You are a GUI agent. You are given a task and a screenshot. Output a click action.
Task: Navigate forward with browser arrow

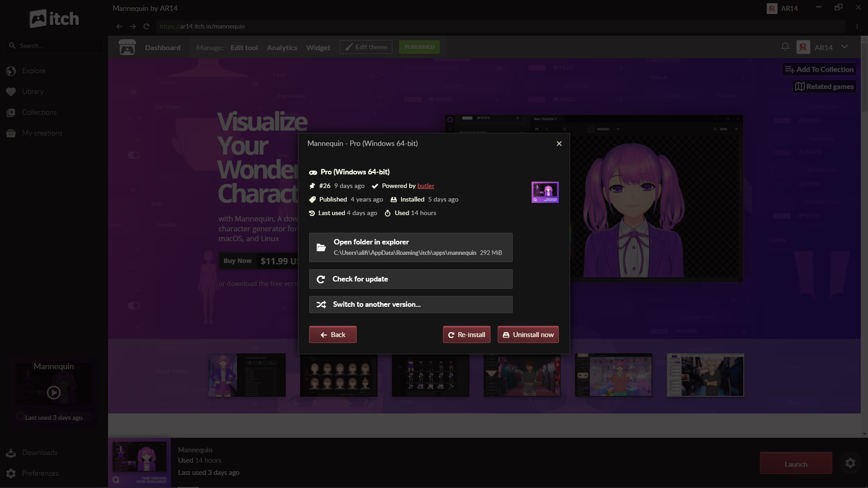pos(132,26)
